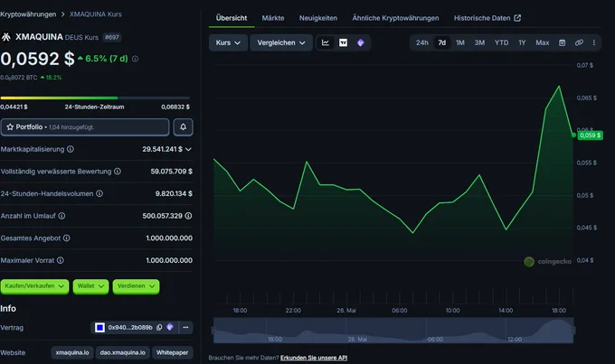615x364 pixels.
Task: Click the chart link share icon
Action: [x=579, y=42]
